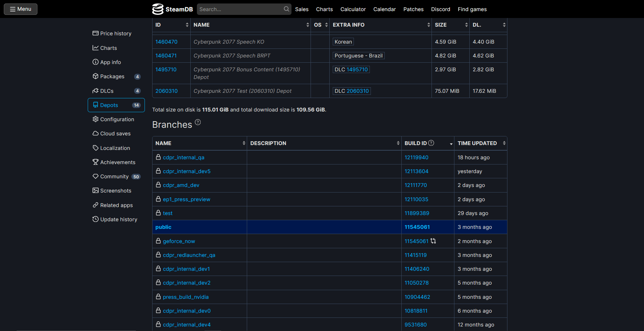
Task: Click the Achievements trophy icon
Action: 95,162
